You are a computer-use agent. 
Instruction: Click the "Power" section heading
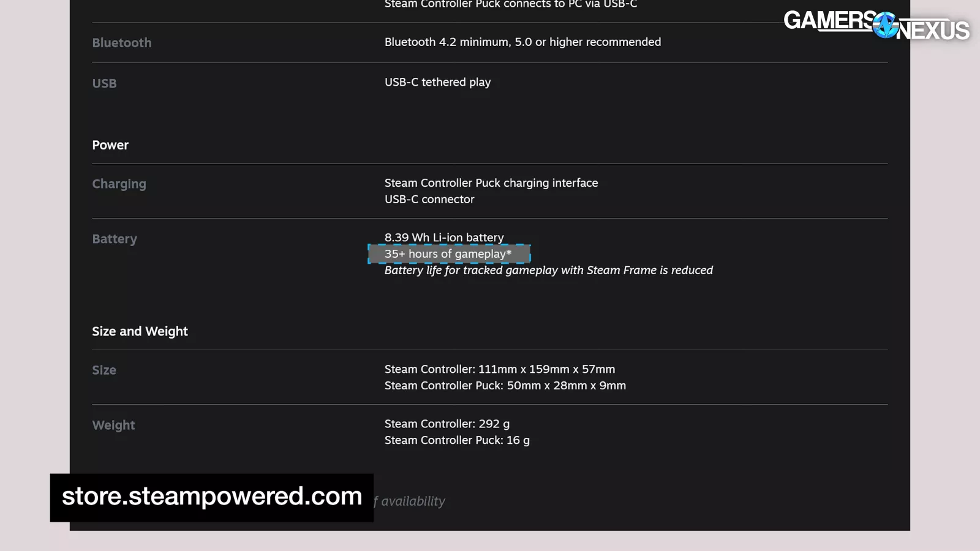click(x=110, y=145)
